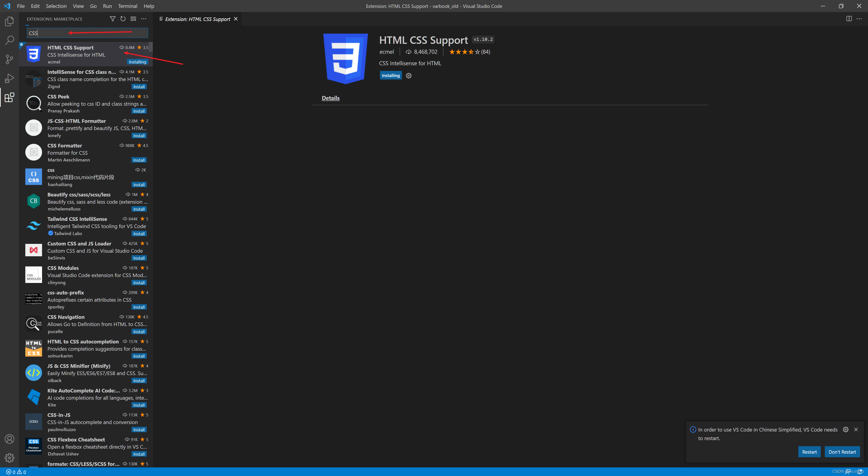Install CSS Flexbox Cheatsheet
The width and height of the screenshot is (868, 476).
(139, 454)
